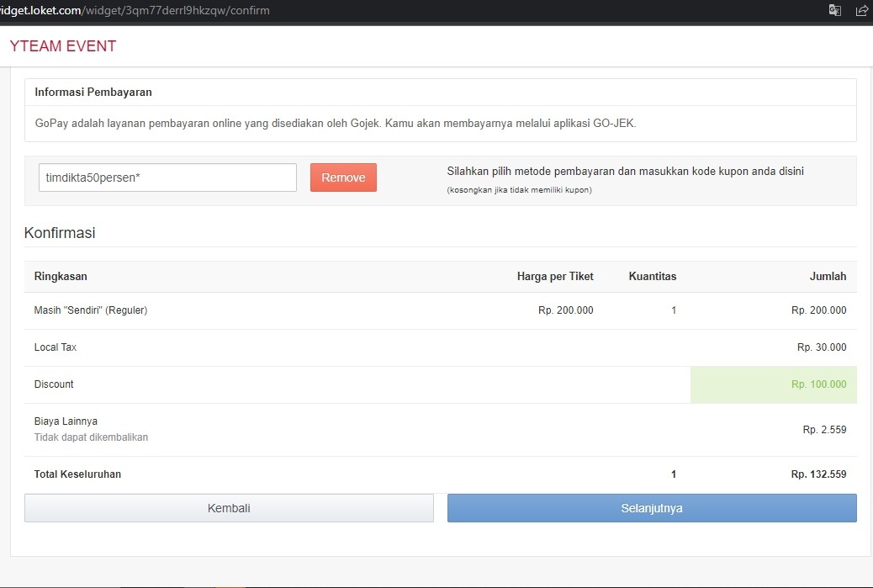Click the Rp. 200.000 Jumlah amount
The height and width of the screenshot is (588, 873).
click(x=818, y=310)
